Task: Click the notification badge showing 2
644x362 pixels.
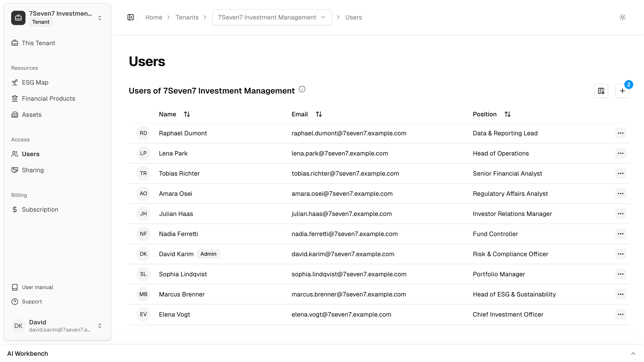Action: (x=629, y=85)
